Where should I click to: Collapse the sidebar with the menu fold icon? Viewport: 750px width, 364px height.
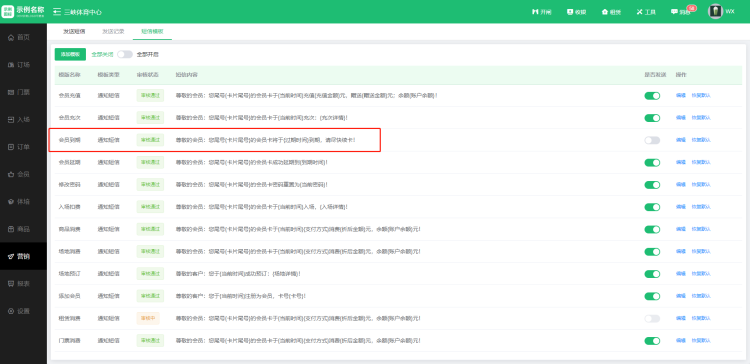click(57, 12)
